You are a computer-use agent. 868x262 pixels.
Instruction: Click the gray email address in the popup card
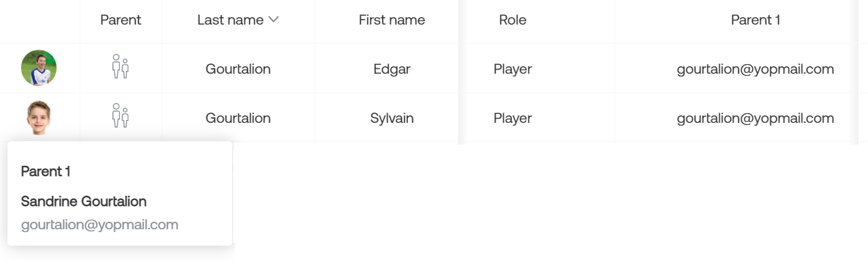pyautogui.click(x=99, y=224)
